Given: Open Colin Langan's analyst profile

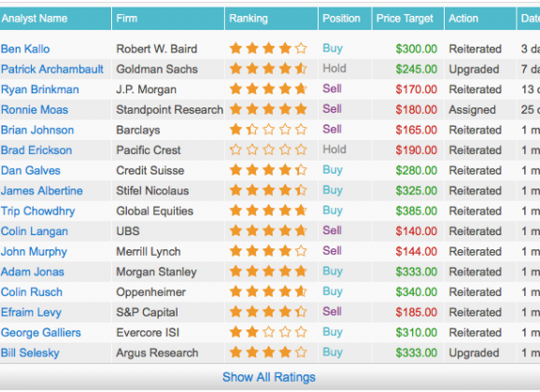Looking at the screenshot, I should (35, 231).
